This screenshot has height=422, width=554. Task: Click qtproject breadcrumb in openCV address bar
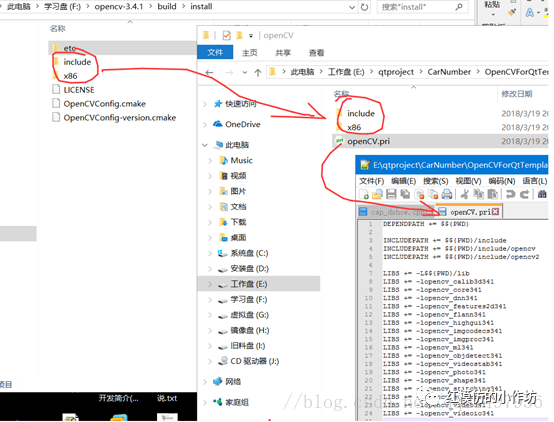click(x=396, y=72)
